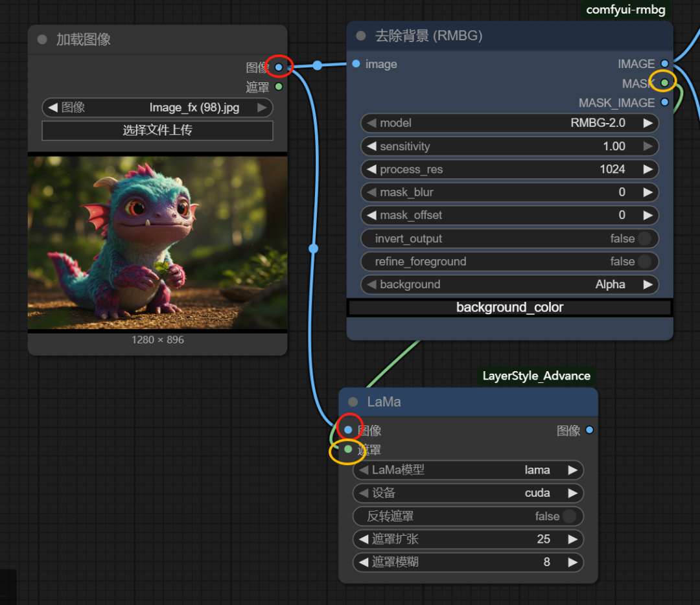Switch to next model with right arrow
700x605 pixels.
pos(647,123)
